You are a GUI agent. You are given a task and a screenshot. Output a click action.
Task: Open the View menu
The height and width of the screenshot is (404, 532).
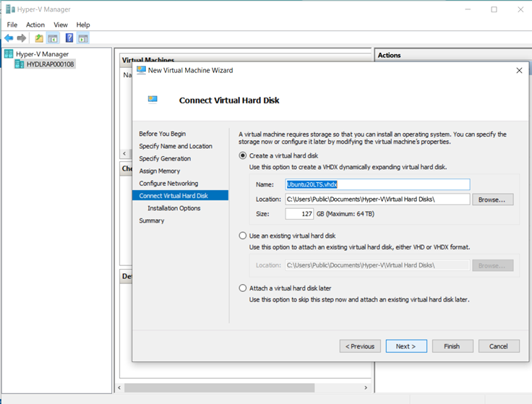point(61,25)
